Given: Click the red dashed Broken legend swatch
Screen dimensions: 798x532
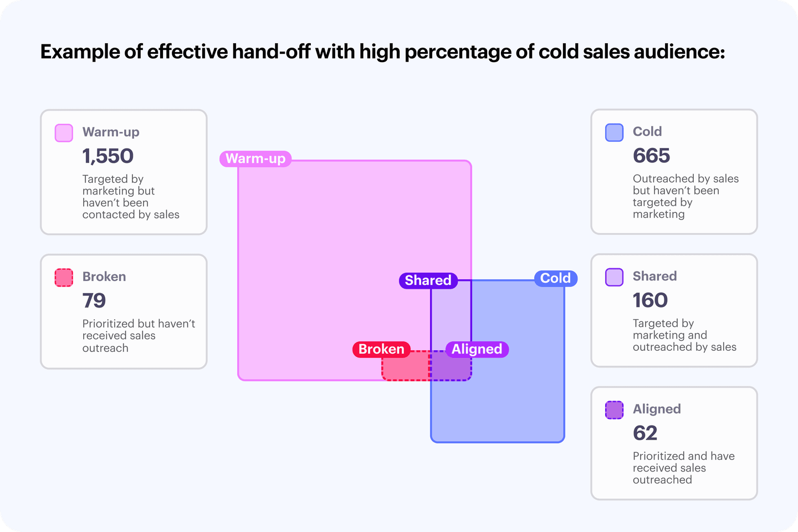Looking at the screenshot, I should click(64, 277).
